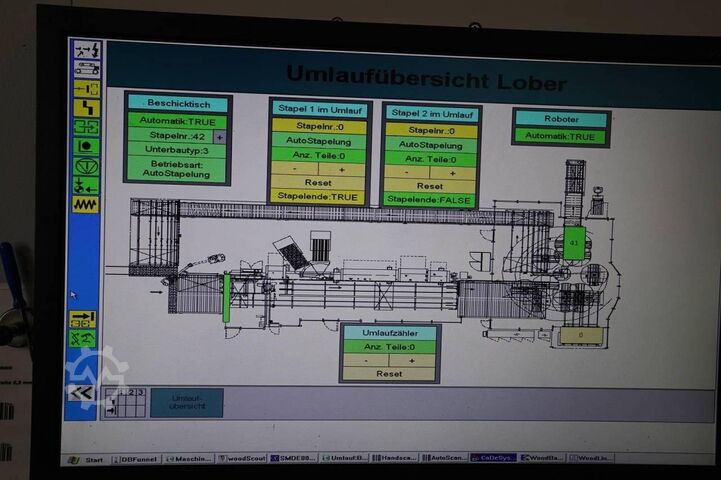Click the Umlaufzähler plus button
Image resolution: width=721 pixels, height=480 pixels.
[x=412, y=360]
